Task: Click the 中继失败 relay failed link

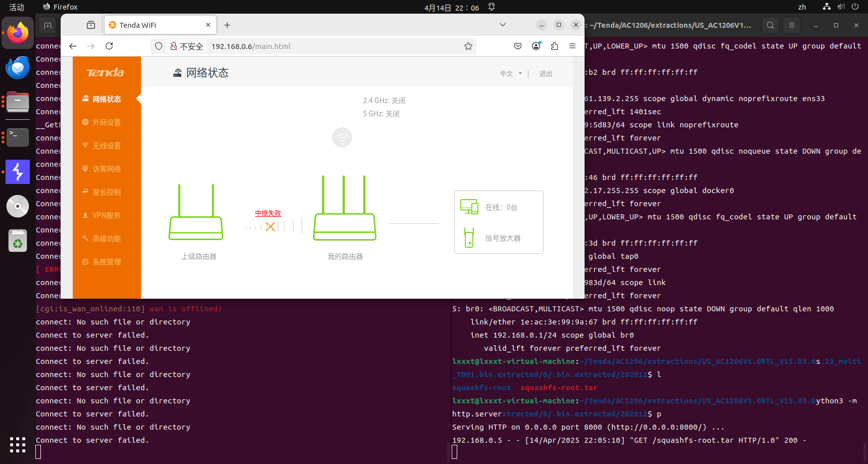Action: [268, 213]
